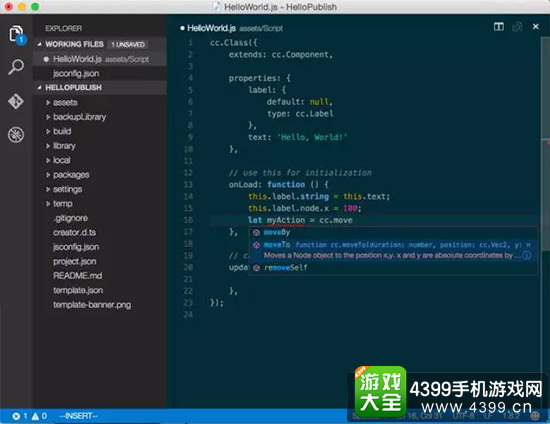This screenshot has width=550, height=424.
Task: Open README.md file
Action: coord(78,276)
